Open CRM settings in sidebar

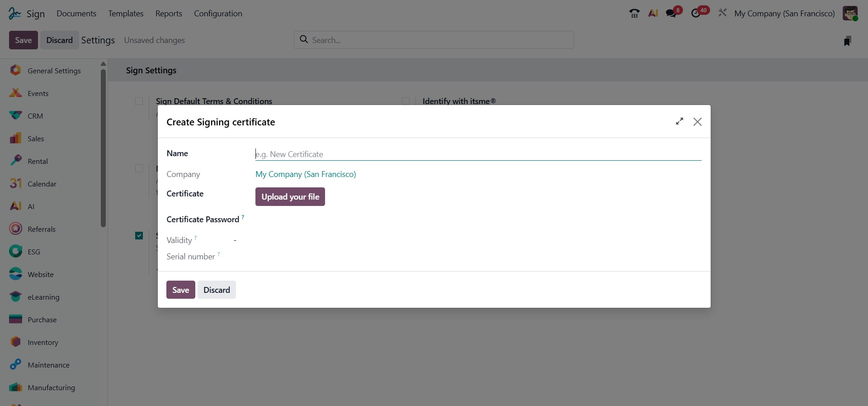click(35, 116)
